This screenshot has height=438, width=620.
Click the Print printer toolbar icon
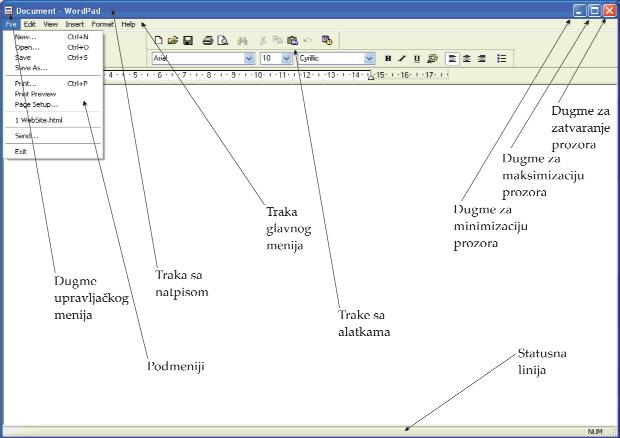tap(208, 40)
